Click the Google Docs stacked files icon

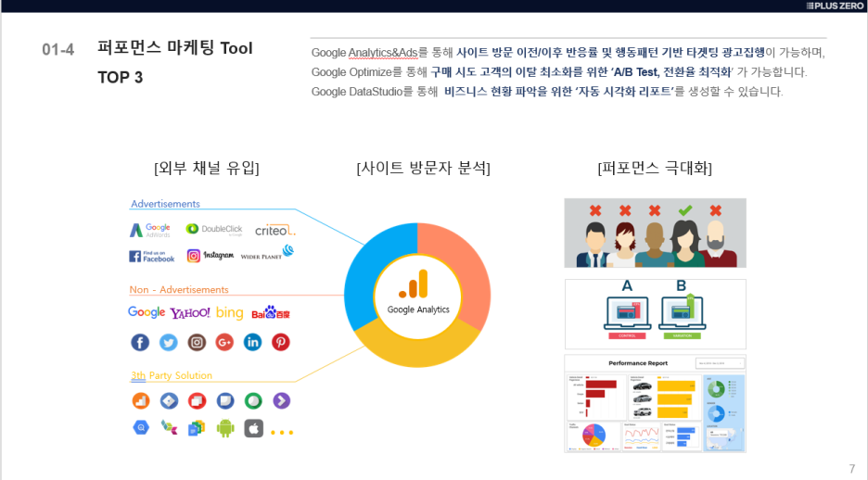point(197,428)
